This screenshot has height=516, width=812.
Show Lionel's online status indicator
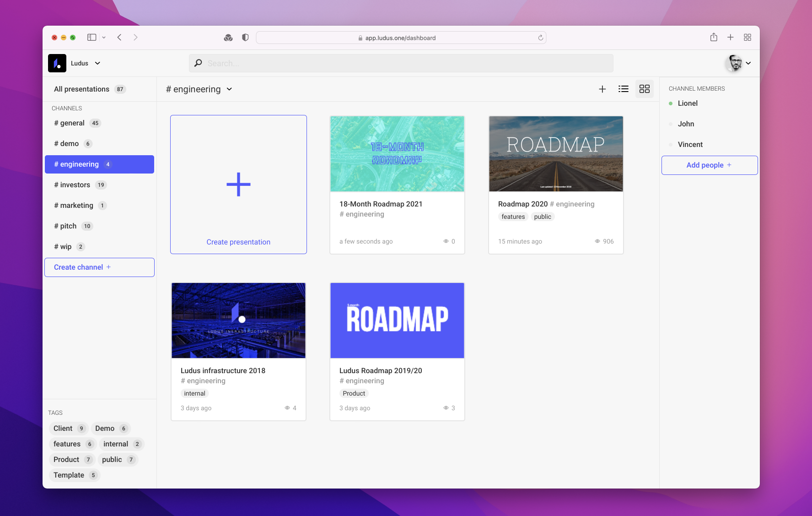670,103
